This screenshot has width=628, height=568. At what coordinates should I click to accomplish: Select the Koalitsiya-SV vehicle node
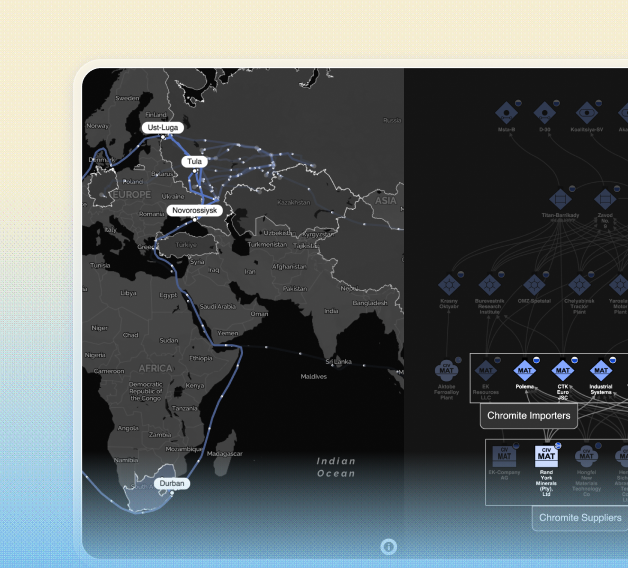(587, 113)
